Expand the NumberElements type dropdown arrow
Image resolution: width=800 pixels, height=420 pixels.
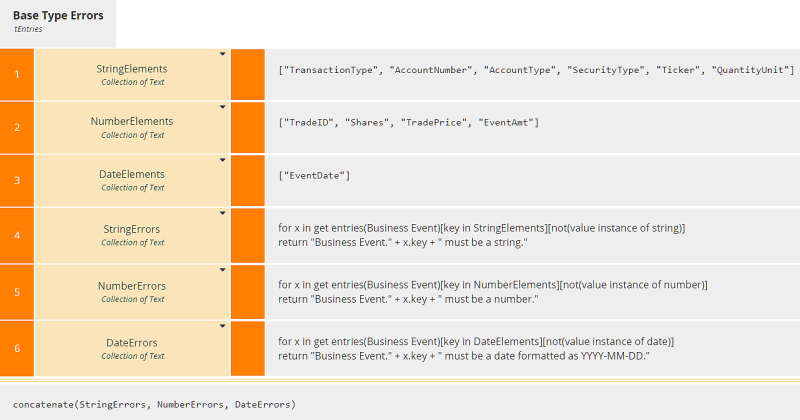point(222,106)
